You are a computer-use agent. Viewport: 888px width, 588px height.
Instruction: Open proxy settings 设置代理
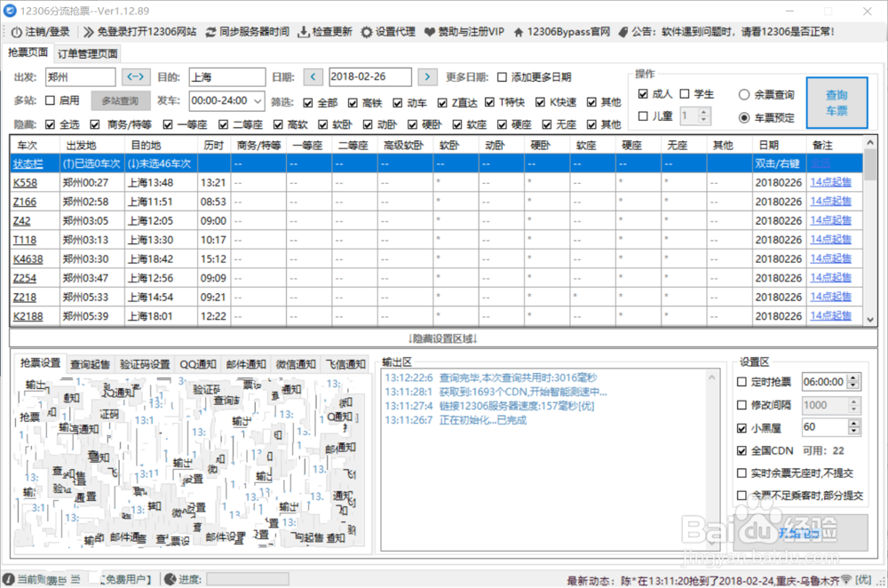click(x=389, y=32)
